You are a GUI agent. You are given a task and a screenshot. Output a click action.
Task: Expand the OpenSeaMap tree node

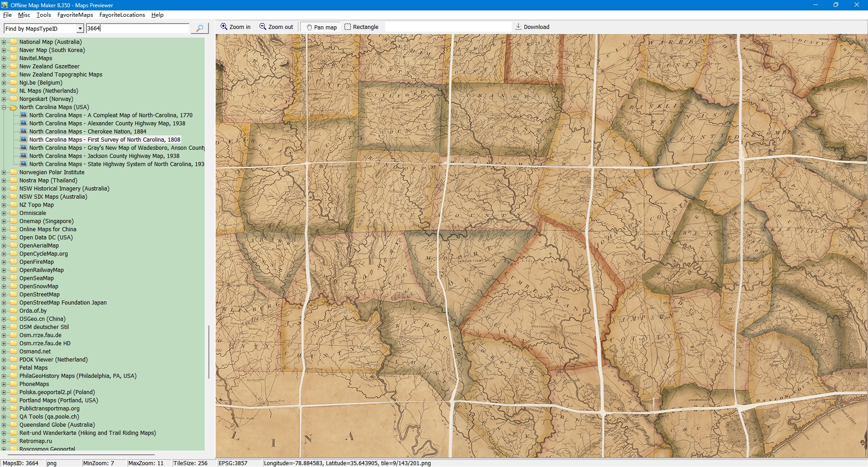coord(4,278)
